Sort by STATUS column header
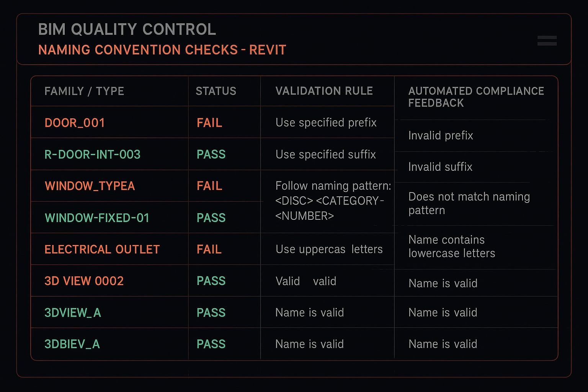 216,91
